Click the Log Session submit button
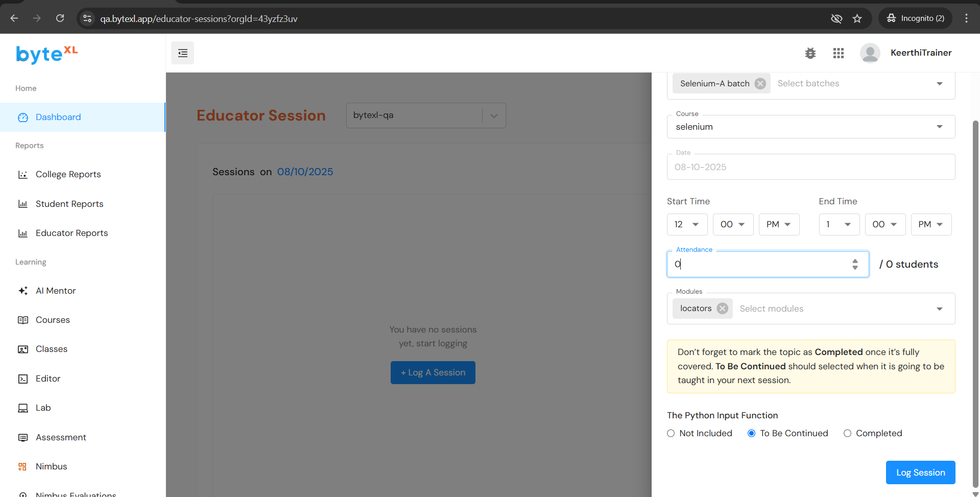This screenshot has height=497, width=980. 920,472
